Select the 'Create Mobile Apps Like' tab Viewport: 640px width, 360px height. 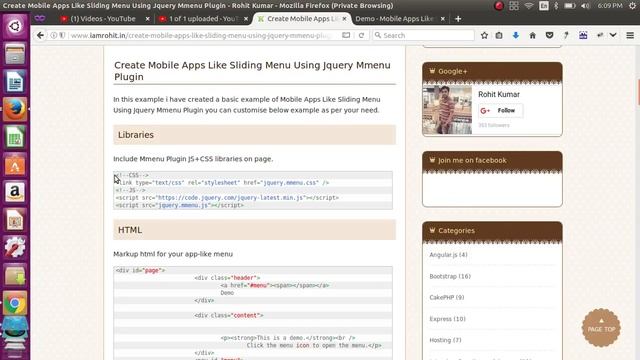(301, 19)
